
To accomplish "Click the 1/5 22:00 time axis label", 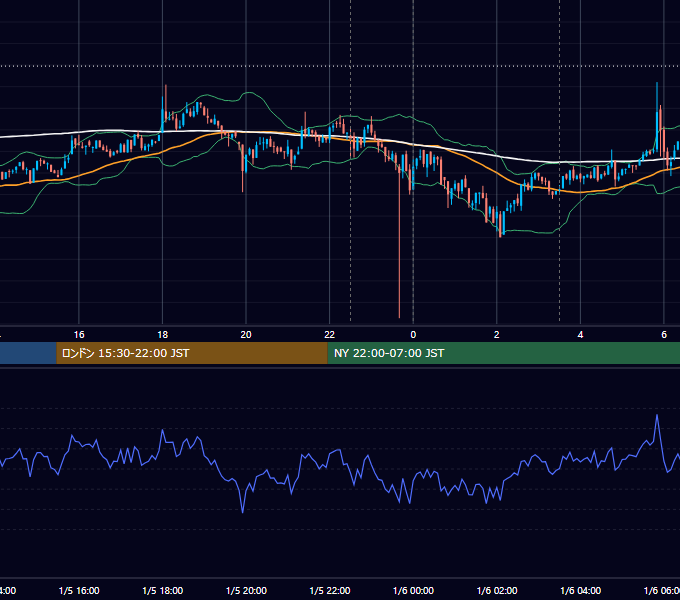I will pyautogui.click(x=330, y=590).
